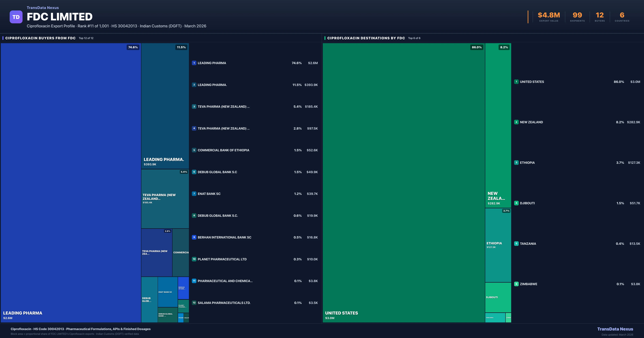Click rank badge 2 beside NEW ZEALAND
Image resolution: width=644 pixels, height=338 pixels.
pos(516,122)
